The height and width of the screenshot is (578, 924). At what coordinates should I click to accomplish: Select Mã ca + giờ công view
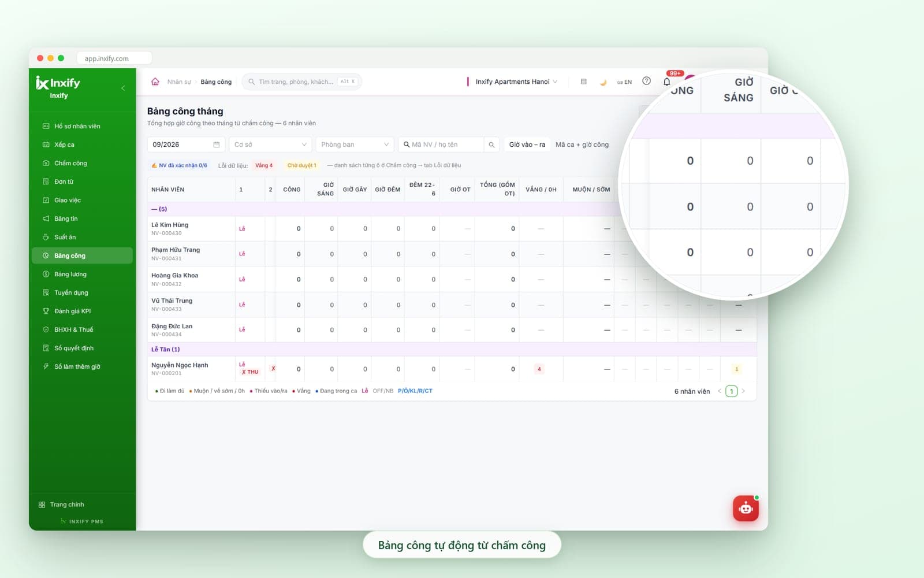[582, 144]
